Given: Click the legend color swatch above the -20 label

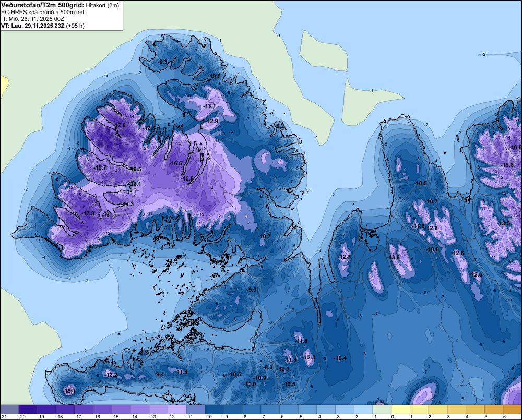Looking at the screenshot, I should coord(28,410).
